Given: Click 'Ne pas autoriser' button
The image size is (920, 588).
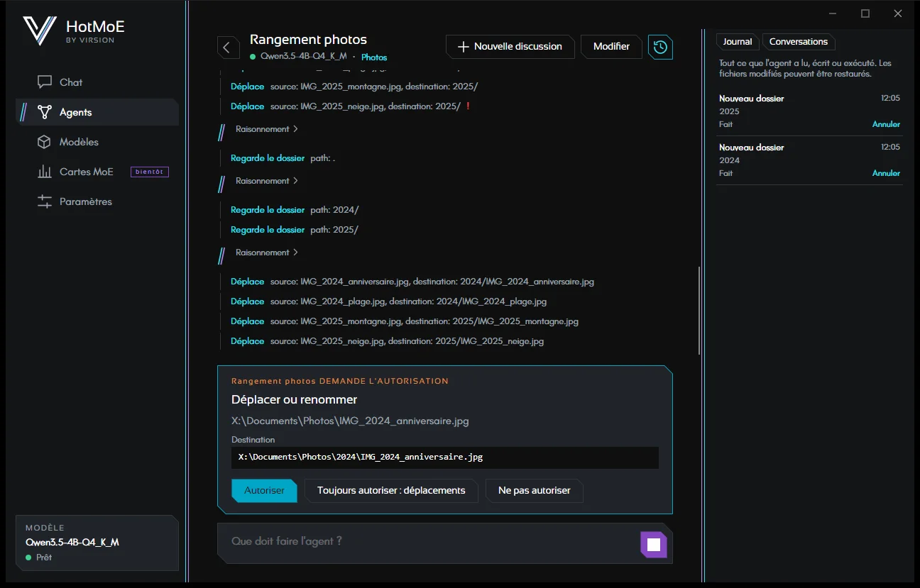Looking at the screenshot, I should pos(534,490).
